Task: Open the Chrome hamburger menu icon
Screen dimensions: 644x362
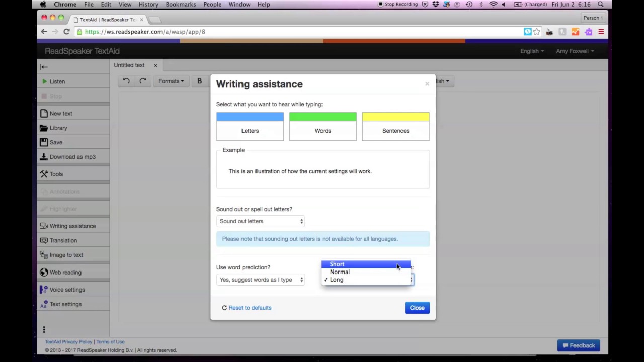Action: 601,32
